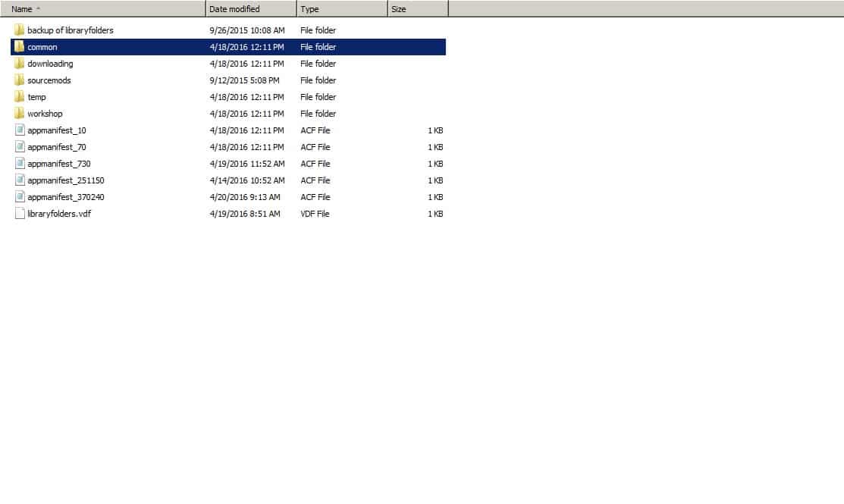844x504 pixels.
Task: Select the appmanifest_70 file name
Action: pyautogui.click(x=57, y=147)
